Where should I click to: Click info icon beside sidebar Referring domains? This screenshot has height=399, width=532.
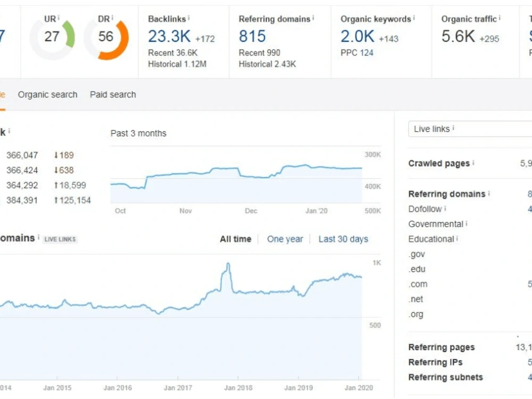tap(489, 193)
